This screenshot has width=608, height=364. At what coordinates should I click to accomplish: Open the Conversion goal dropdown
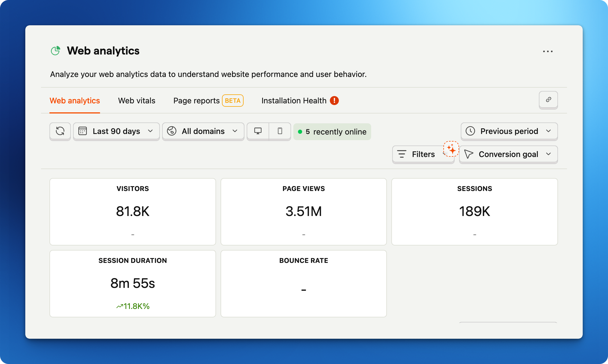point(508,154)
